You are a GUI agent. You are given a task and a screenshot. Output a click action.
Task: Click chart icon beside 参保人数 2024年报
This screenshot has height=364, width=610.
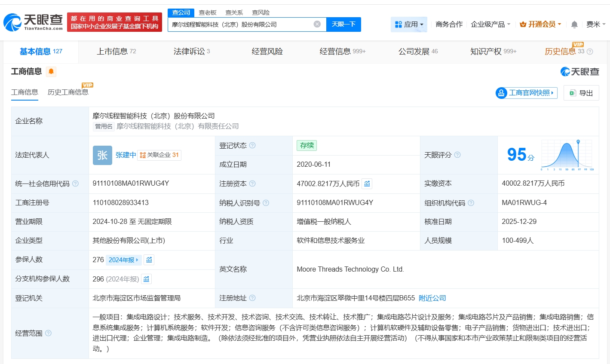(x=149, y=260)
